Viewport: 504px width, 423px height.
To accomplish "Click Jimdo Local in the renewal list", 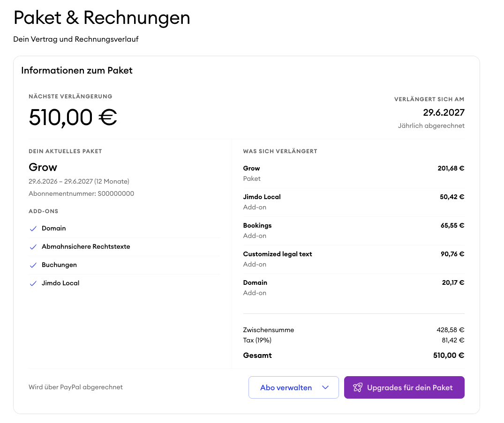I will (x=262, y=197).
